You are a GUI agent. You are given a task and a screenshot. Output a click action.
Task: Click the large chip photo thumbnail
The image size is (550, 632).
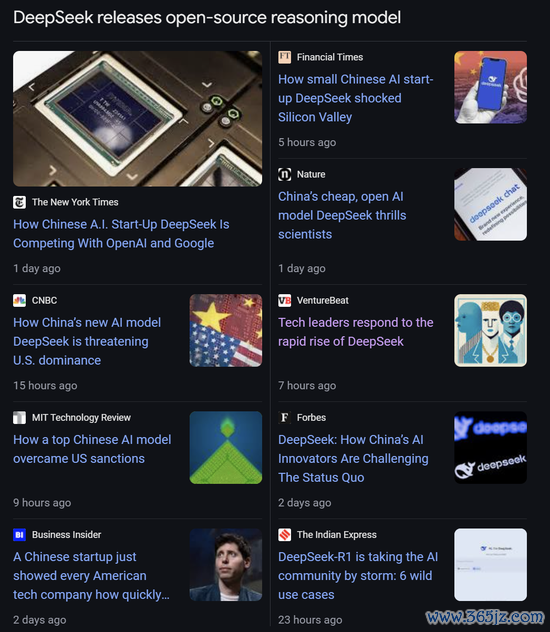click(137, 118)
